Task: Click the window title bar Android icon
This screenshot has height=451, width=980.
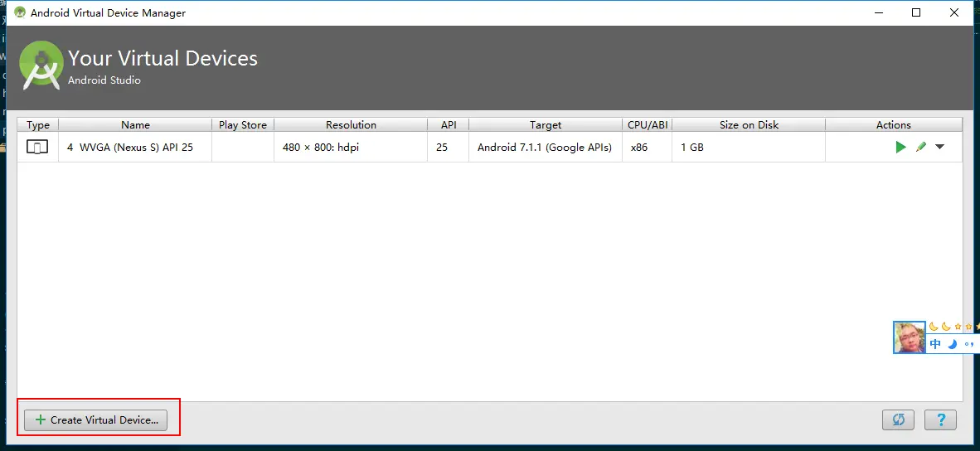Action: point(20,12)
